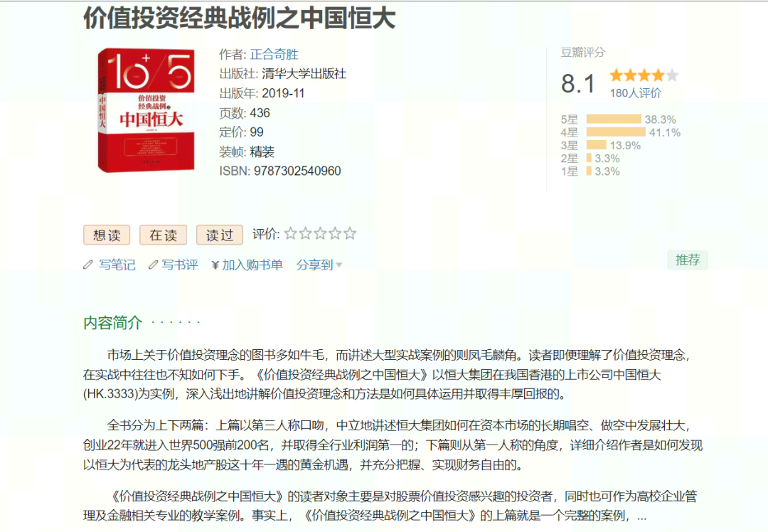Click the 豆瓣评分 label
This screenshot has height=532, width=768.
pyautogui.click(x=583, y=53)
